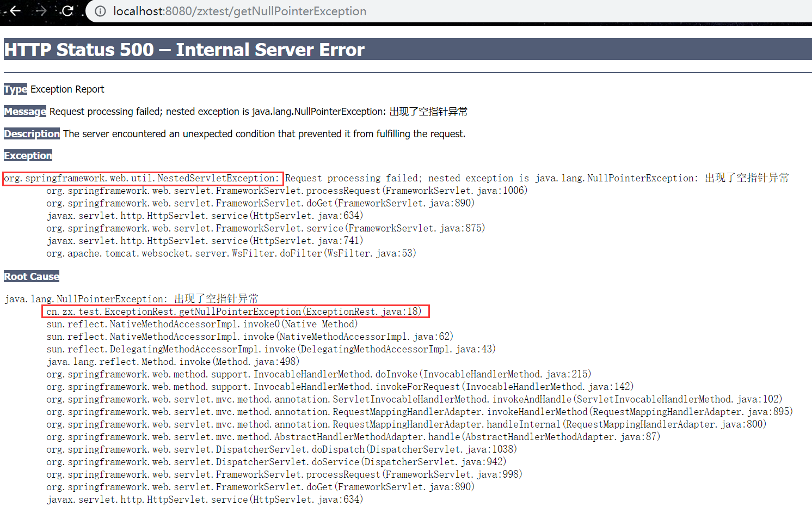Select the Root Cause label
Image resolution: width=812 pixels, height=506 pixels.
point(32,277)
